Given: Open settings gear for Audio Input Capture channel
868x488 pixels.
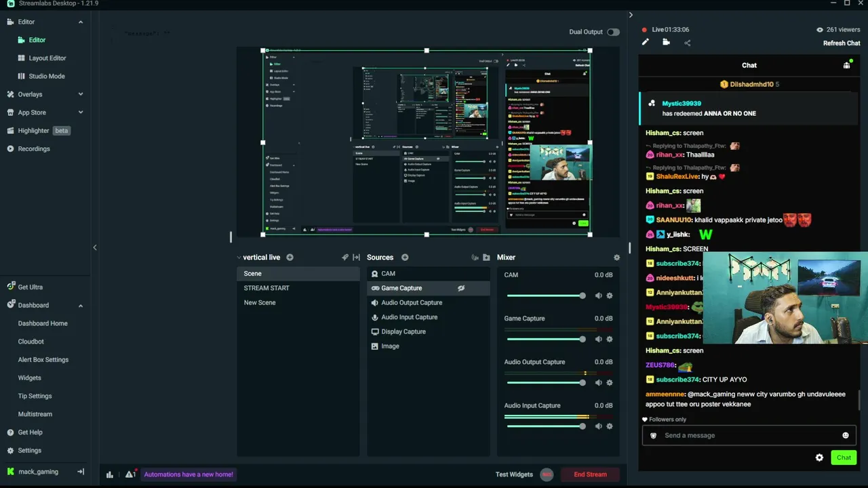Looking at the screenshot, I should click(x=610, y=426).
